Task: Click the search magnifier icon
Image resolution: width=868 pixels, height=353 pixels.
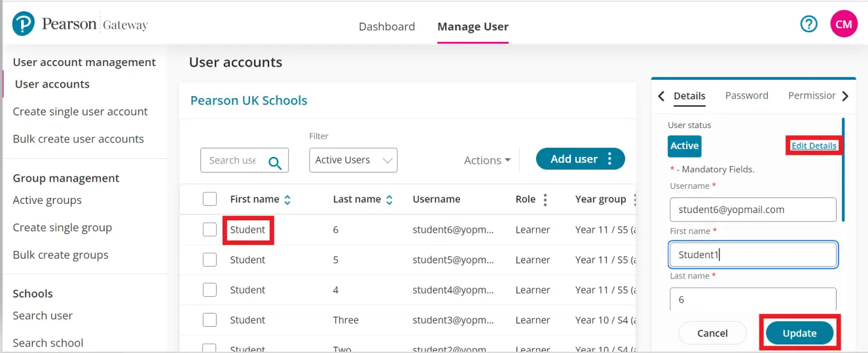Action: [x=275, y=162]
